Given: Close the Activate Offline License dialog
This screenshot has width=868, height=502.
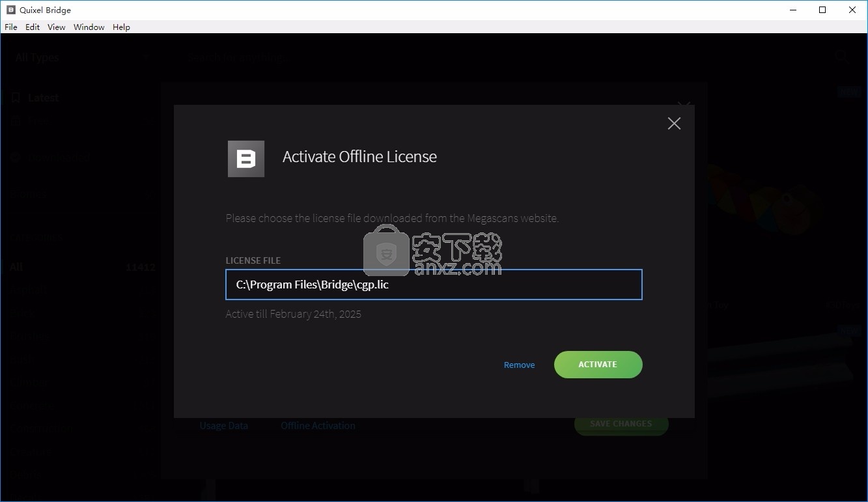Looking at the screenshot, I should coord(674,123).
